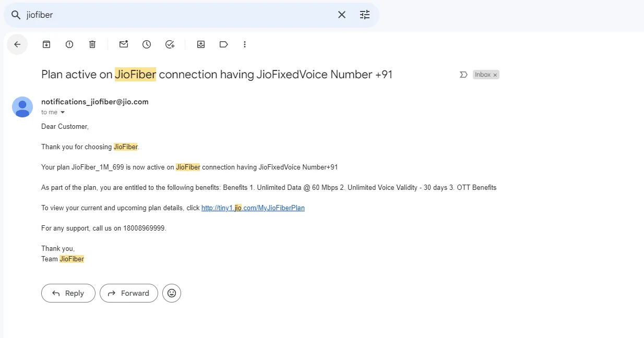Mark this email as unread
This screenshot has width=644, height=338.
pos(124,44)
